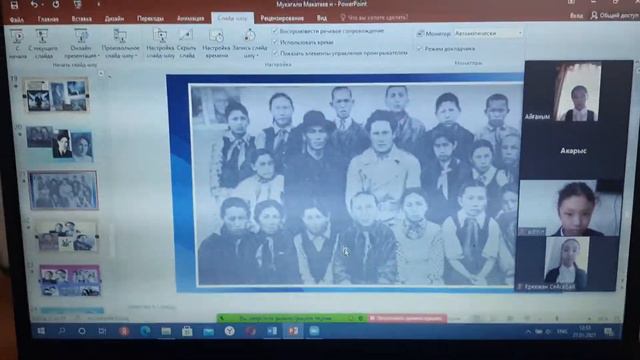This screenshot has width=640, height=360.
Task: Select the highlighted group photo thumbnail
Action: (64, 190)
